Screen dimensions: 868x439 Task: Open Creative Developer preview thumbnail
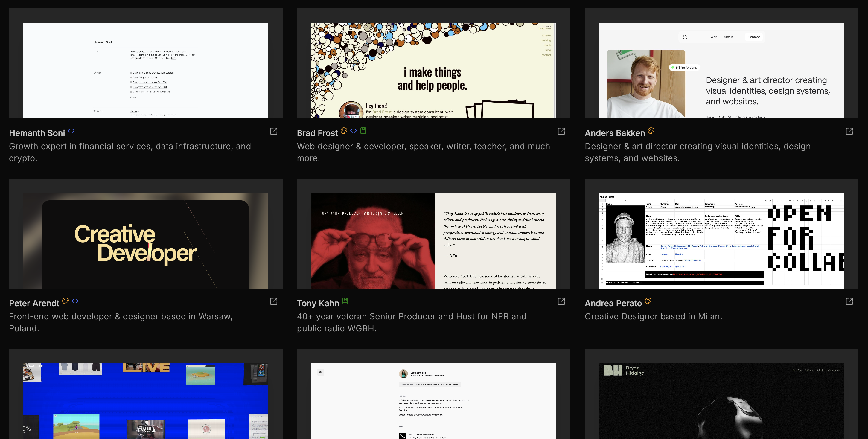146,240
